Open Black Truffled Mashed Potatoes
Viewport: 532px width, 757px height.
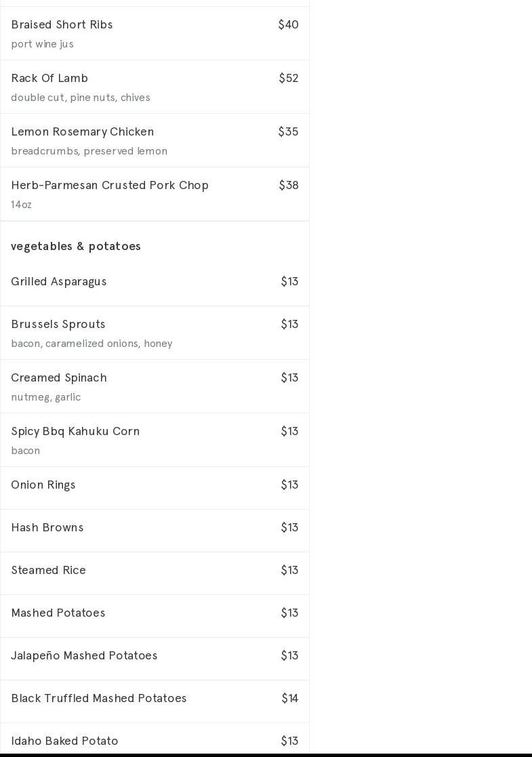click(99, 698)
